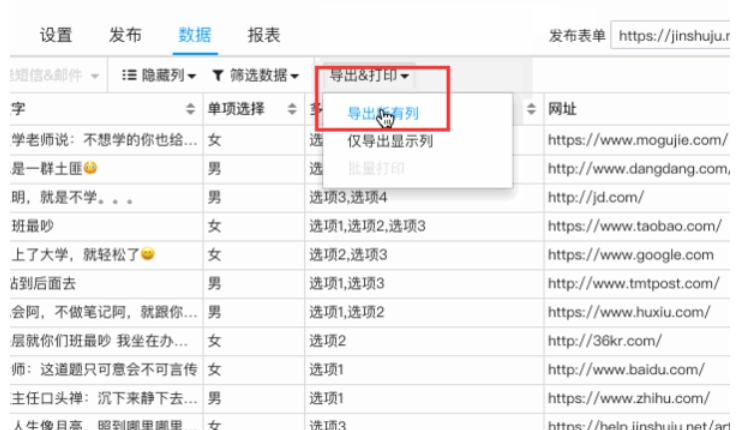This screenshot has height=430, width=748.
Task: Open the zhihu.com link
Action: (x=629, y=398)
